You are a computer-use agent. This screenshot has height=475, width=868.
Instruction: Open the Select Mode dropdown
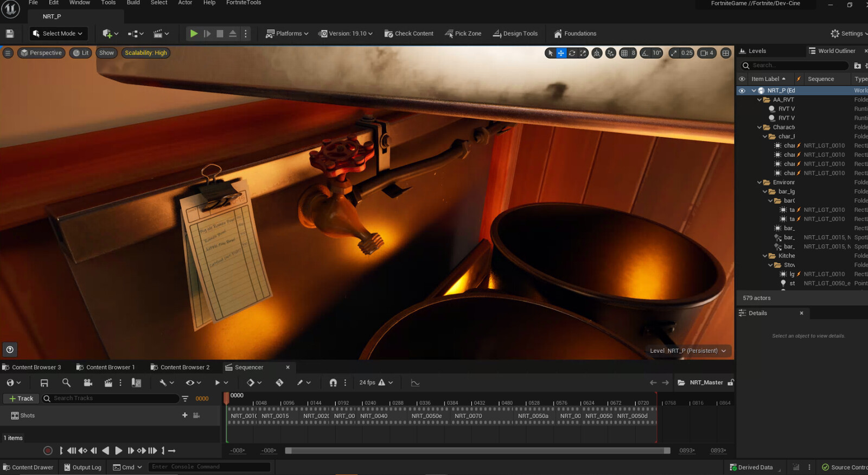click(58, 34)
